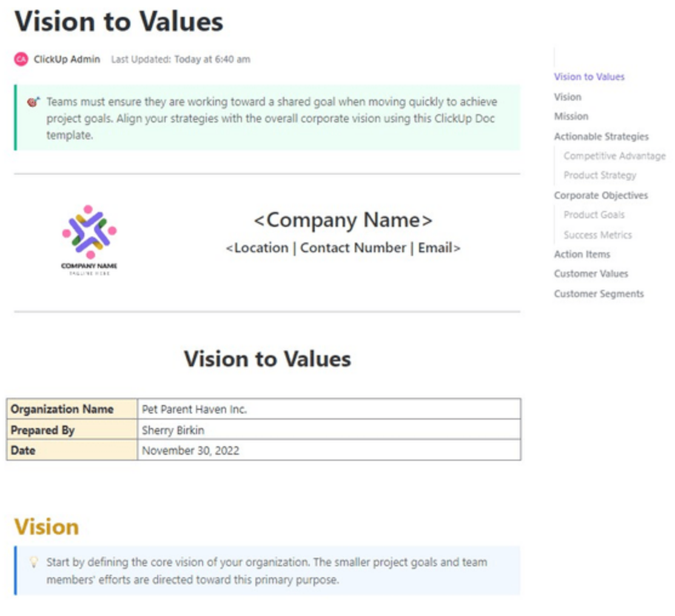Open Product Goals outline sub-item
Image resolution: width=675 pixels, height=616 pixels.
[x=594, y=215]
